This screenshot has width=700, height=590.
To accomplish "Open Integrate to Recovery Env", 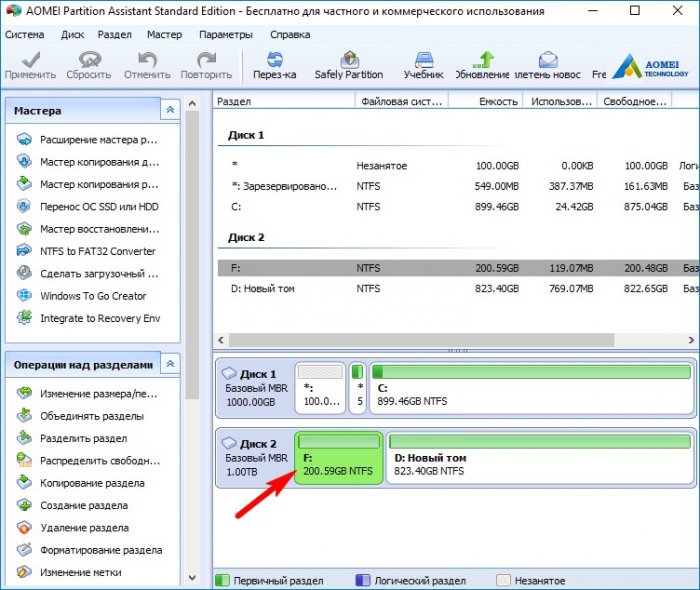I will (x=88, y=318).
